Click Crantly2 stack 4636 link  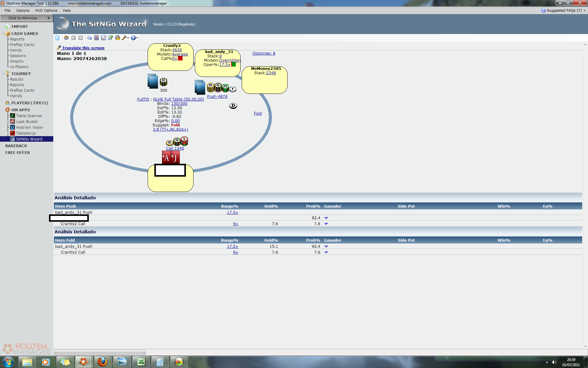[177, 50]
